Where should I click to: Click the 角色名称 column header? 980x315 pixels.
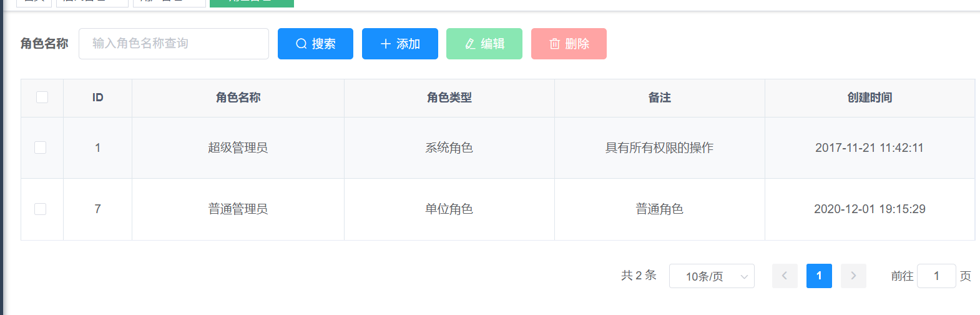pos(238,97)
